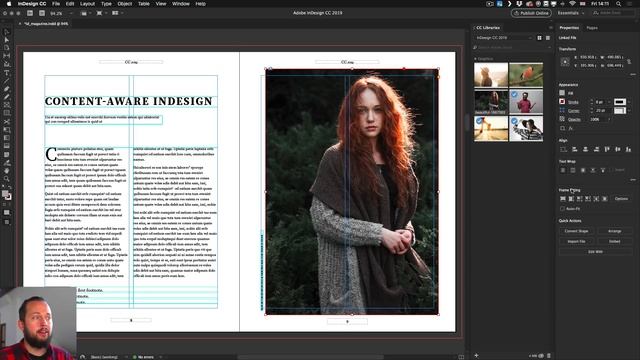Viewport: 640px width, 360px height.
Task: Select the Page tool
Action: [7, 48]
